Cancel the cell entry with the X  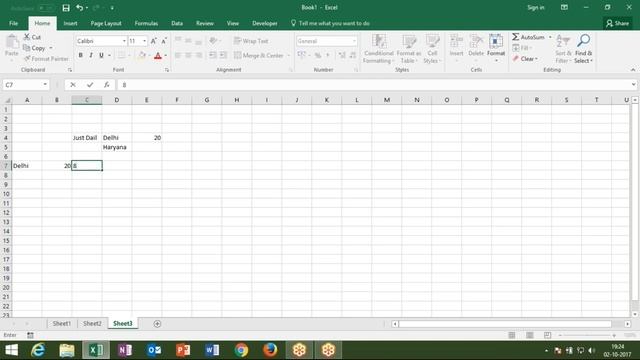tap(73, 85)
